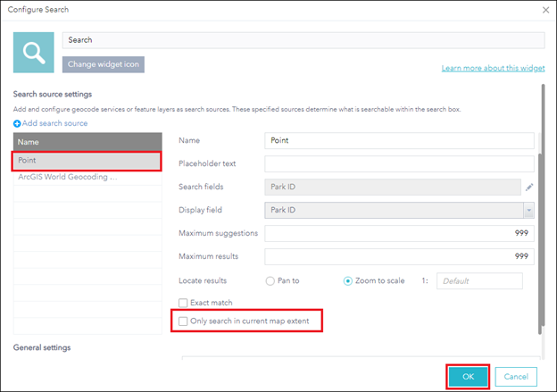Enable the Exact match checkbox
The width and height of the screenshot is (557, 392).
point(184,304)
